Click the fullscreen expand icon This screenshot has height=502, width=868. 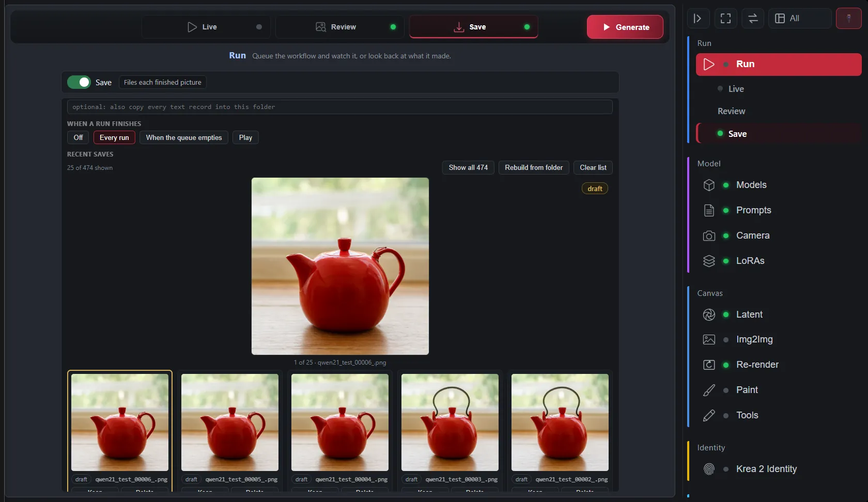pos(725,19)
